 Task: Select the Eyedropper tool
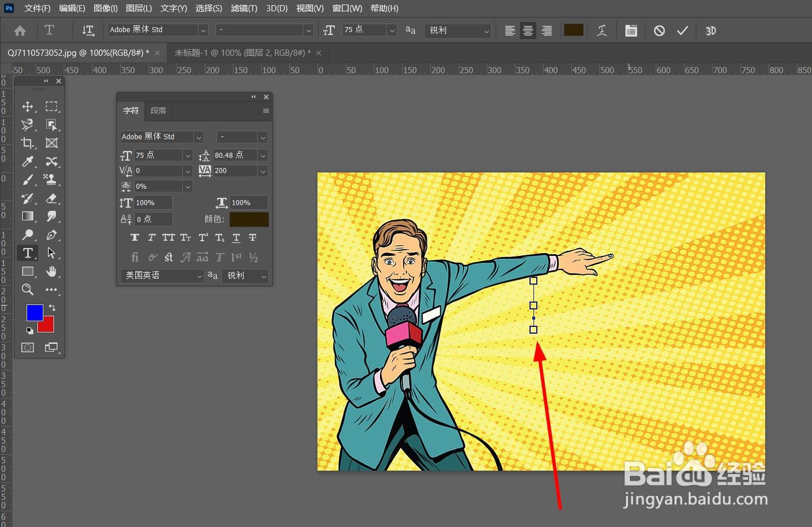28,162
